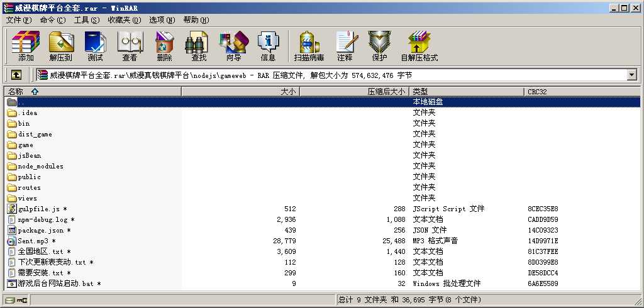Sort by 压缩后大小 column header
This screenshot has height=308, width=644.
355,92
